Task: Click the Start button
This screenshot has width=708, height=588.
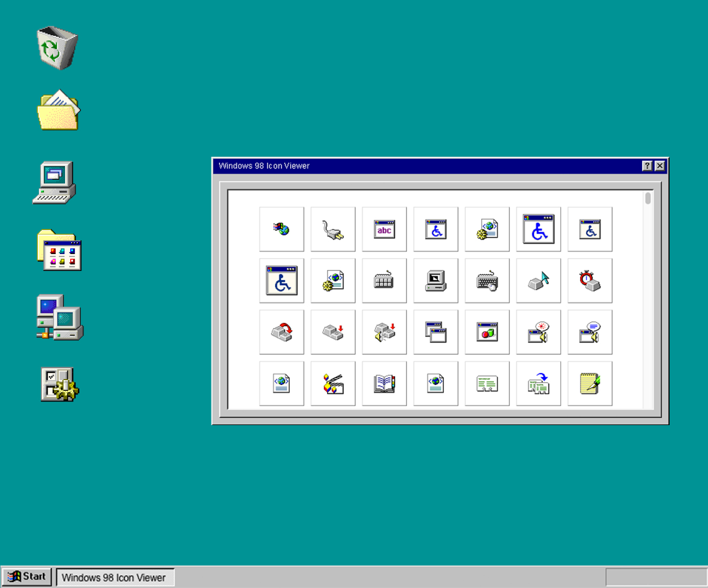Action: tap(27, 577)
